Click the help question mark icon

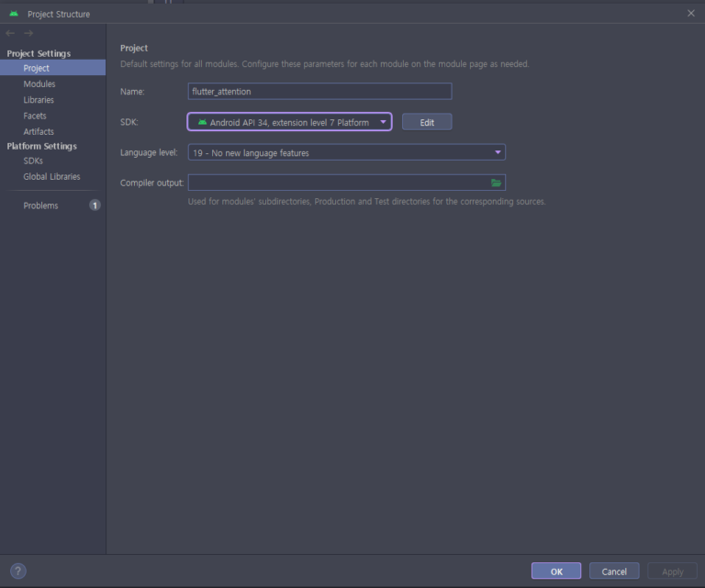(x=17, y=571)
